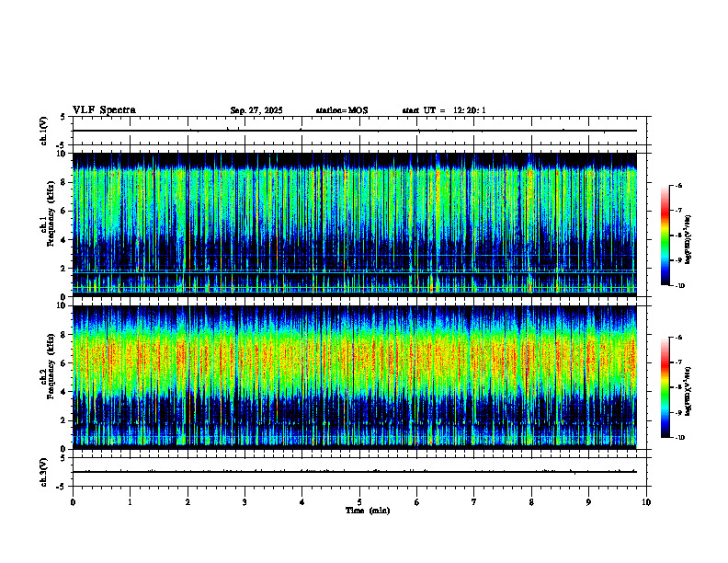Click the ch.1 voltage waveform trace panel
728x563 pixels.
coord(358,131)
